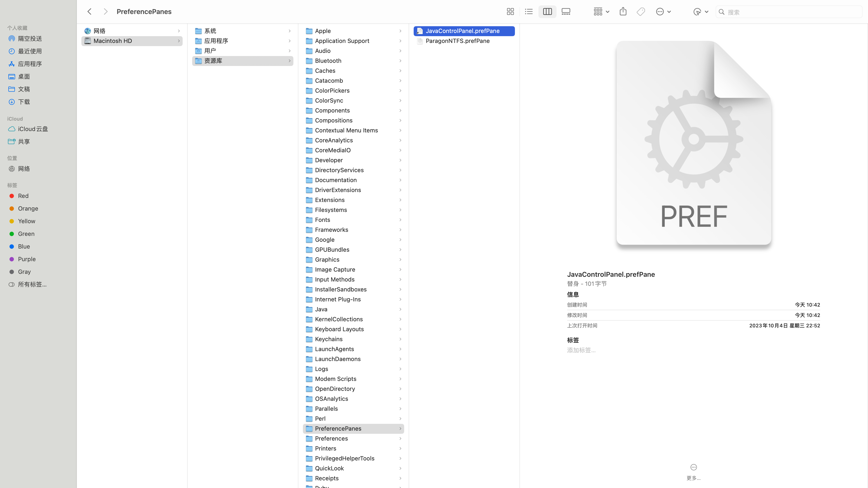Open the Parallels folder
The width and height of the screenshot is (868, 488).
coord(354,409)
